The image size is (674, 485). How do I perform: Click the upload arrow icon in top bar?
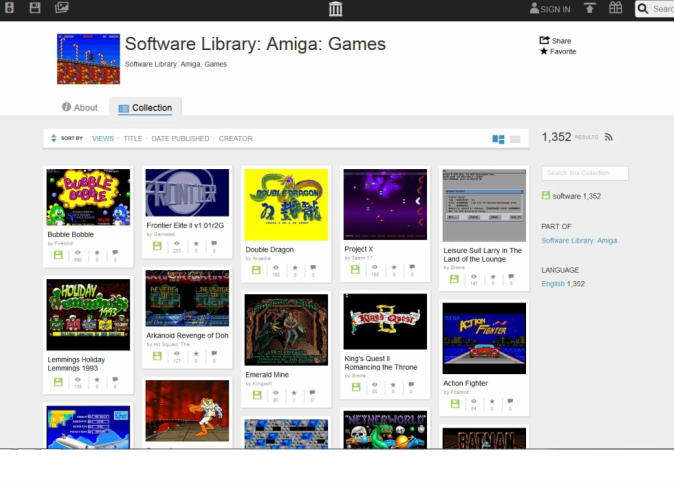coord(590,9)
